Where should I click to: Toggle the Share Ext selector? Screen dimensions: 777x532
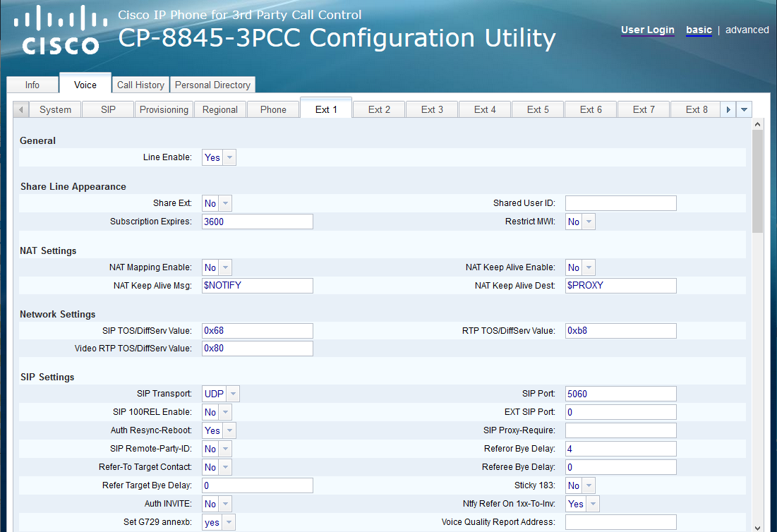point(217,203)
